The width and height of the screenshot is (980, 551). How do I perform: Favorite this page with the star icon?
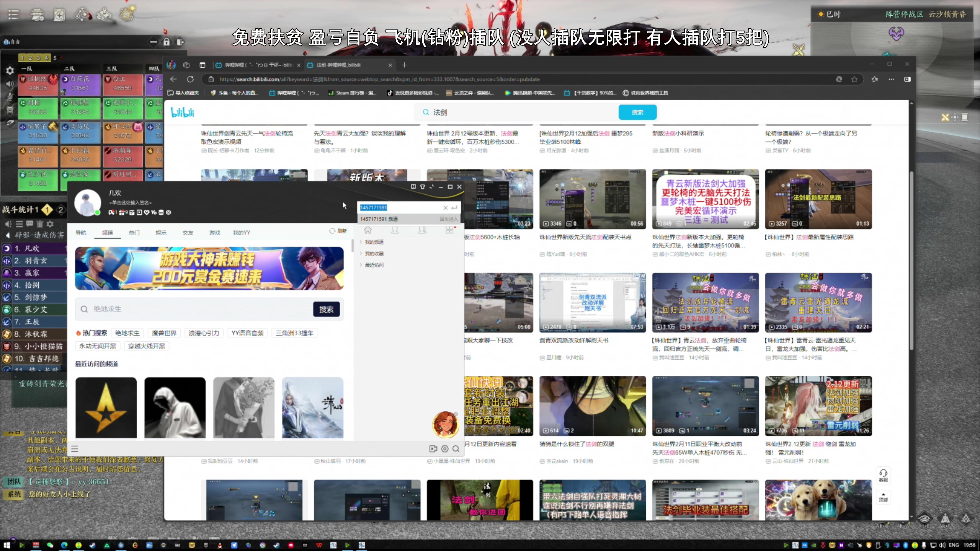tap(854, 79)
